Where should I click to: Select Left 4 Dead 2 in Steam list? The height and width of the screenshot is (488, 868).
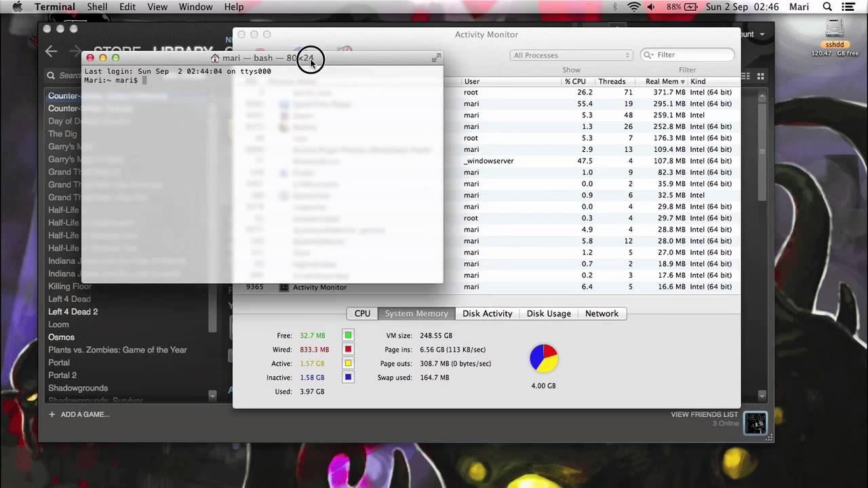click(x=73, y=312)
